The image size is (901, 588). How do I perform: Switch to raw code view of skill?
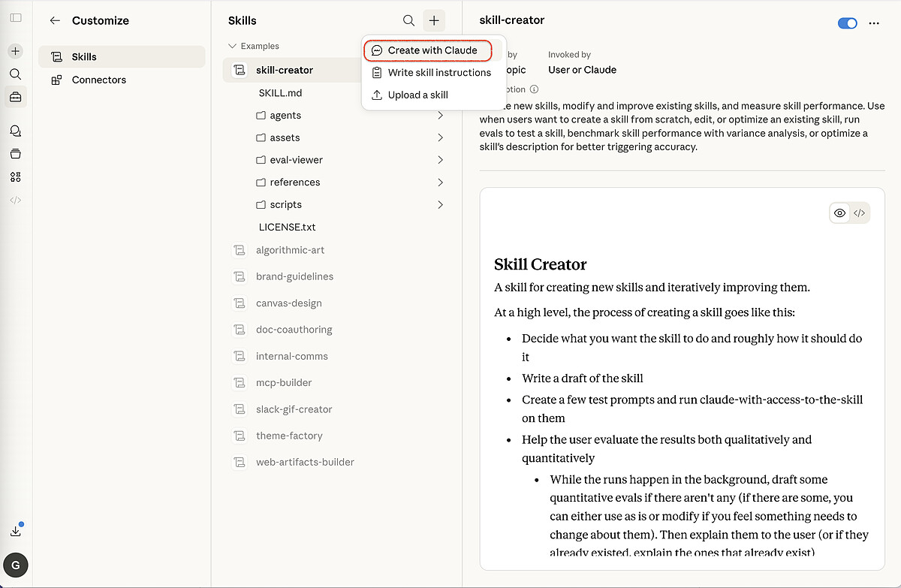[860, 213]
